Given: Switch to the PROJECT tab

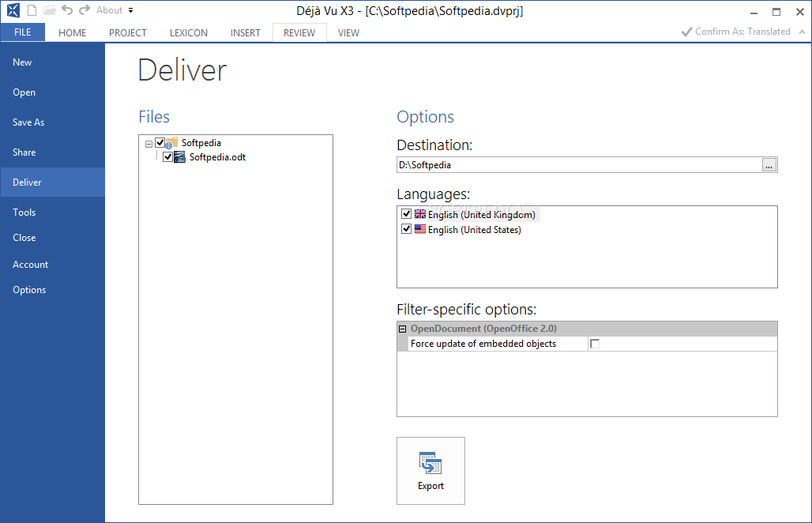Looking at the screenshot, I should [128, 32].
